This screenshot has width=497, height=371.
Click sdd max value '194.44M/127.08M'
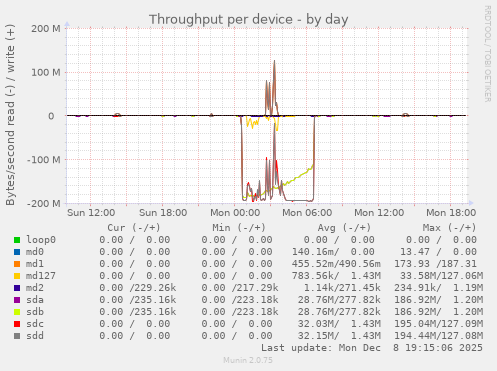(x=438, y=336)
